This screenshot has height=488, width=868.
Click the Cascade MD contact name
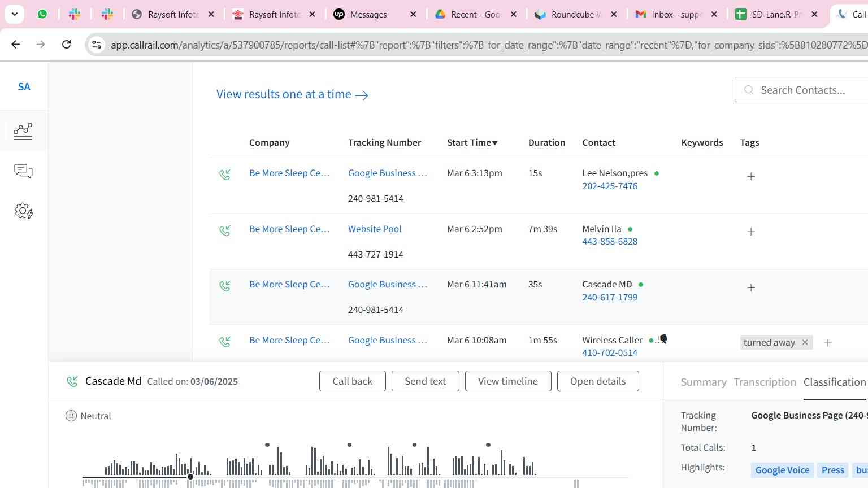(607, 284)
